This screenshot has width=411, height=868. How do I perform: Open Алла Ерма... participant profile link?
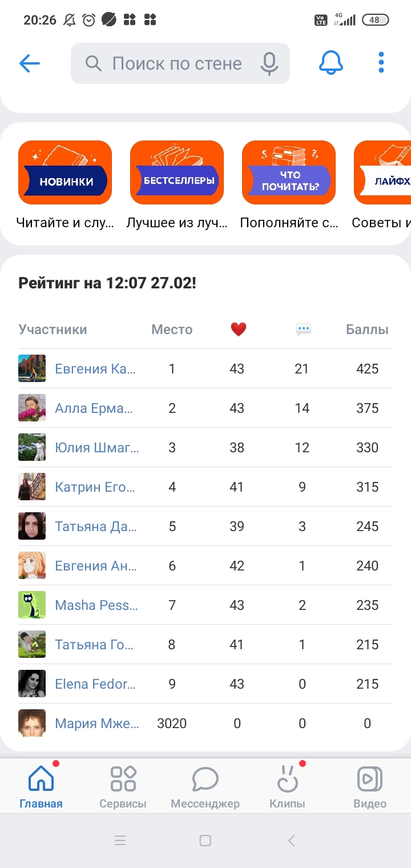click(94, 408)
